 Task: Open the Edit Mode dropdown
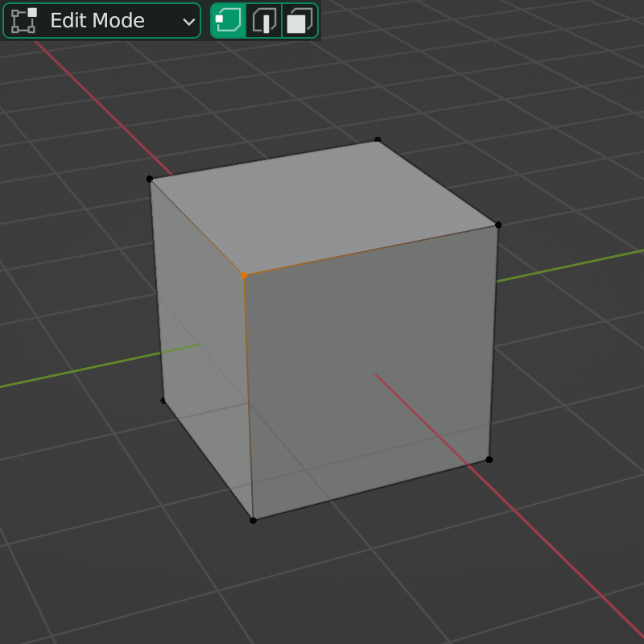(x=101, y=21)
